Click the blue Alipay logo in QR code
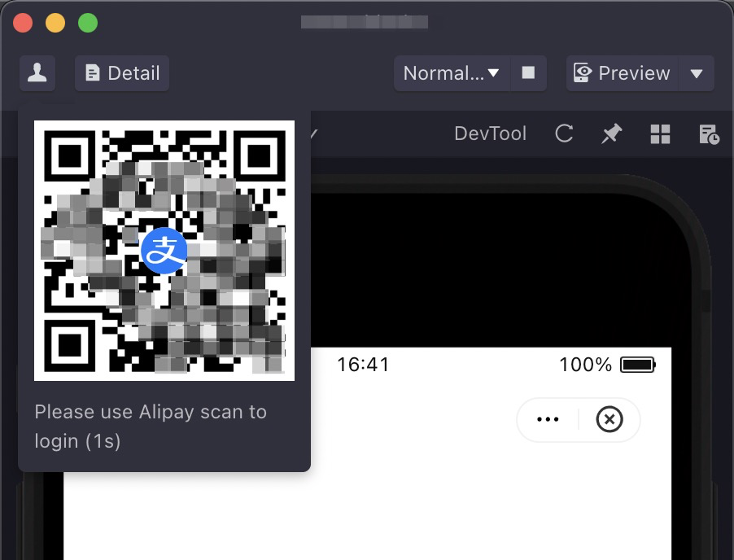Viewport: 734px width, 560px height. click(x=164, y=251)
